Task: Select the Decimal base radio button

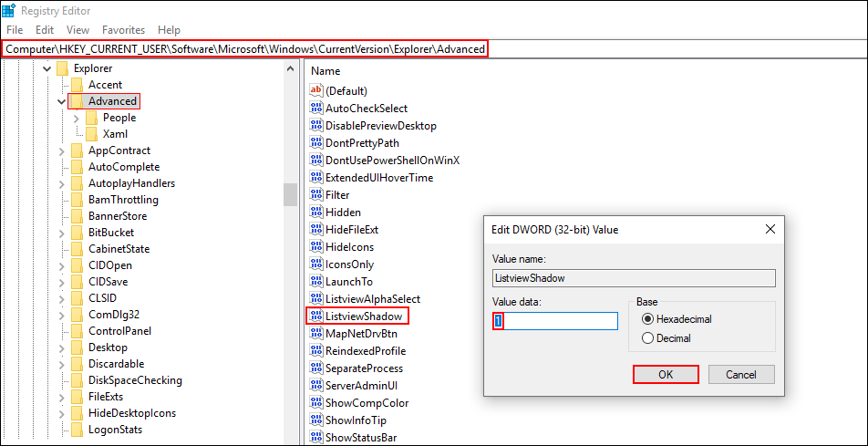Action: (646, 338)
